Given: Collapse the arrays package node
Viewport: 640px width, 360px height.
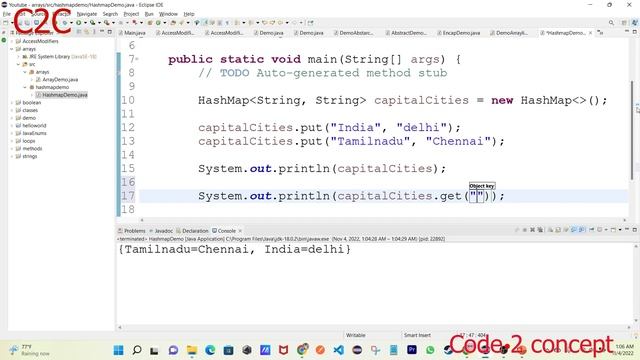Looking at the screenshot, I should coord(25,72).
